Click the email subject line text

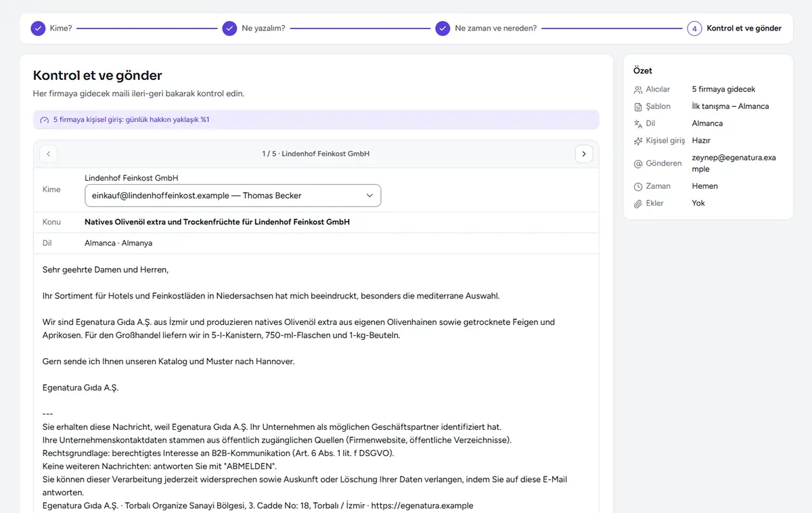217,222
